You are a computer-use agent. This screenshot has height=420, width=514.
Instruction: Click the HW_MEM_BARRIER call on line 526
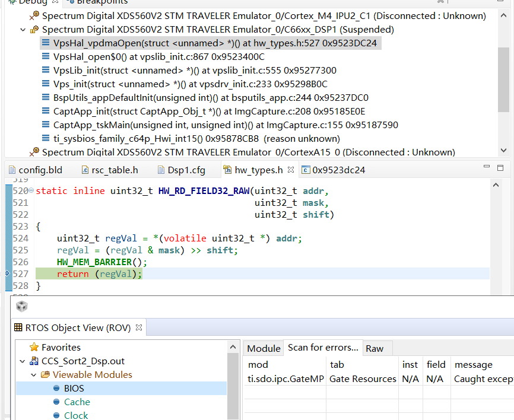tap(102, 262)
